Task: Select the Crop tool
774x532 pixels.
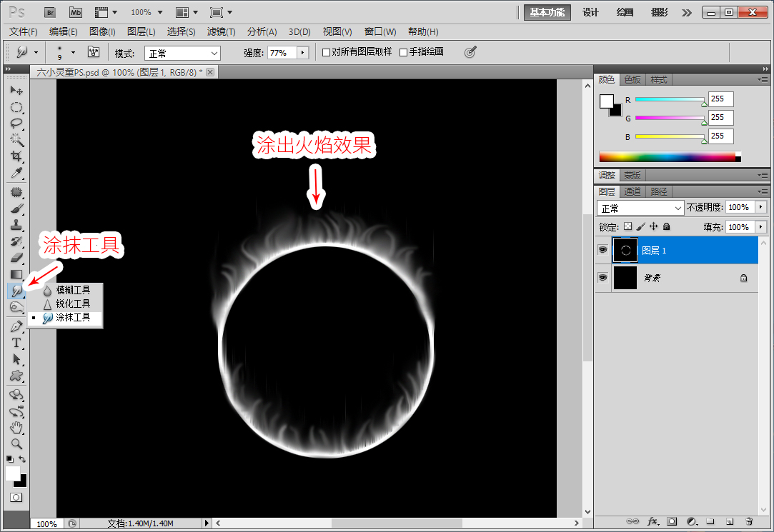Action: (x=16, y=156)
